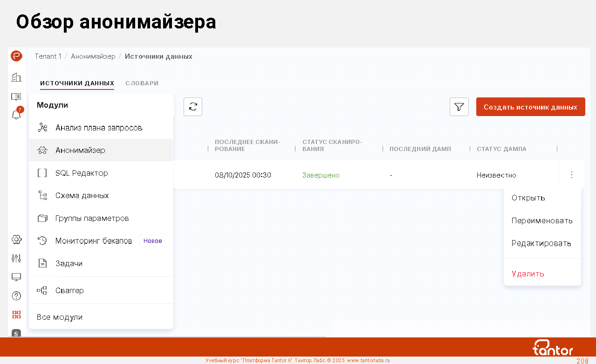
Task: Click the monitor icon in sidebar
Action: coord(16,277)
